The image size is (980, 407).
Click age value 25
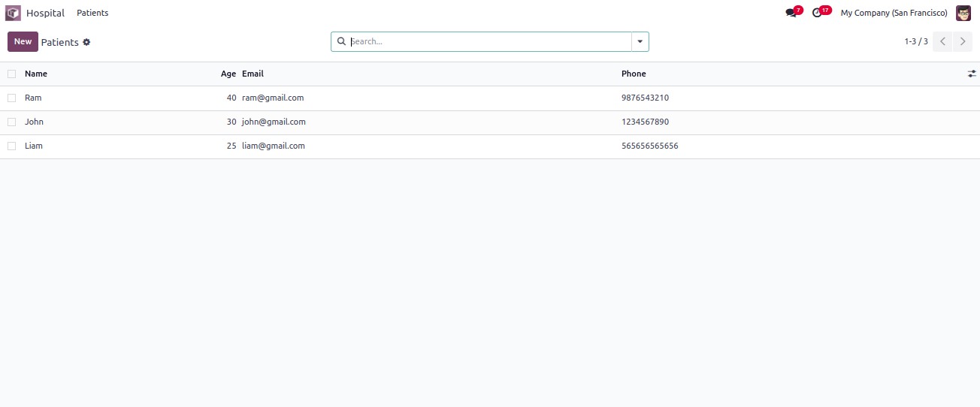coord(231,146)
